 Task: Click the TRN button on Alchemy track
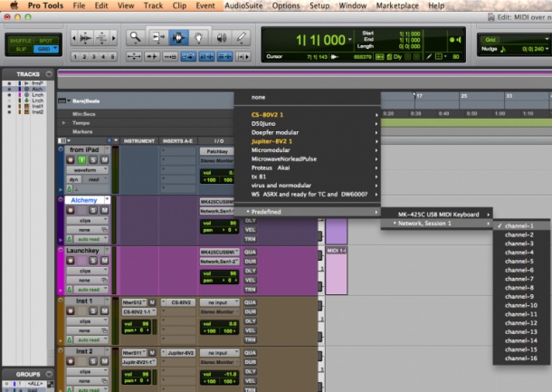[x=251, y=239]
